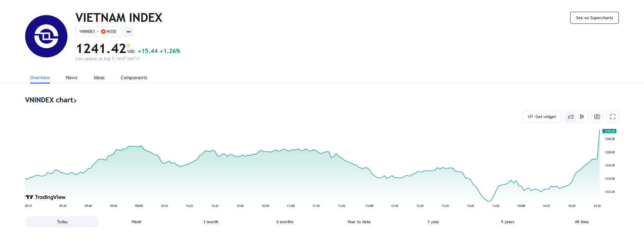The image size is (644, 245).
Task: Select the 6 months time range
Action: click(285, 222)
